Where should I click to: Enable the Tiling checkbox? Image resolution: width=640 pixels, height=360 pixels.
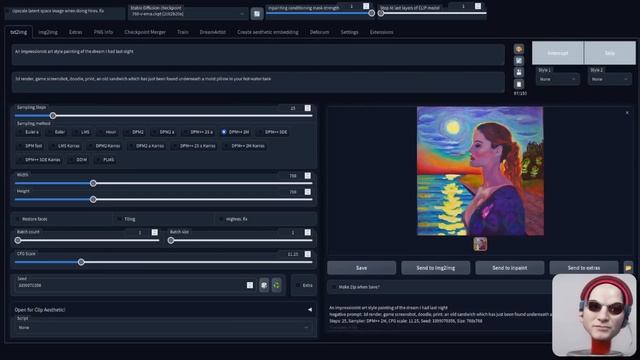click(x=120, y=219)
